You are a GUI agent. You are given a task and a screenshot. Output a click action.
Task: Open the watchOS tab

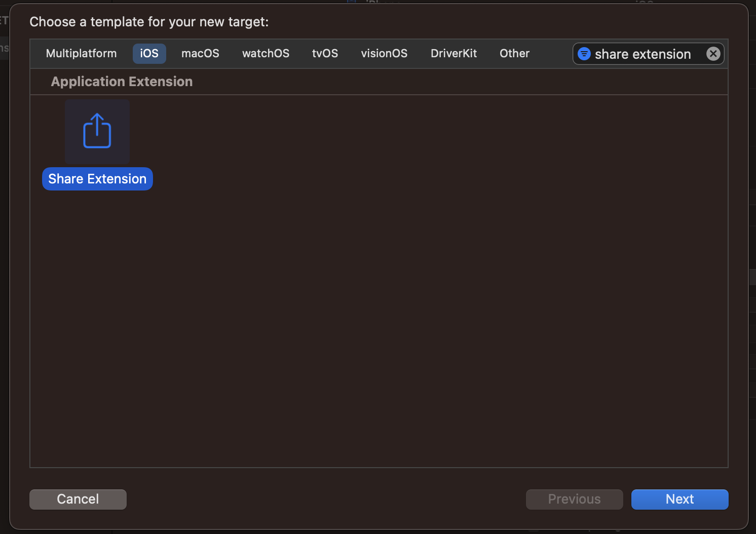pyautogui.click(x=266, y=54)
